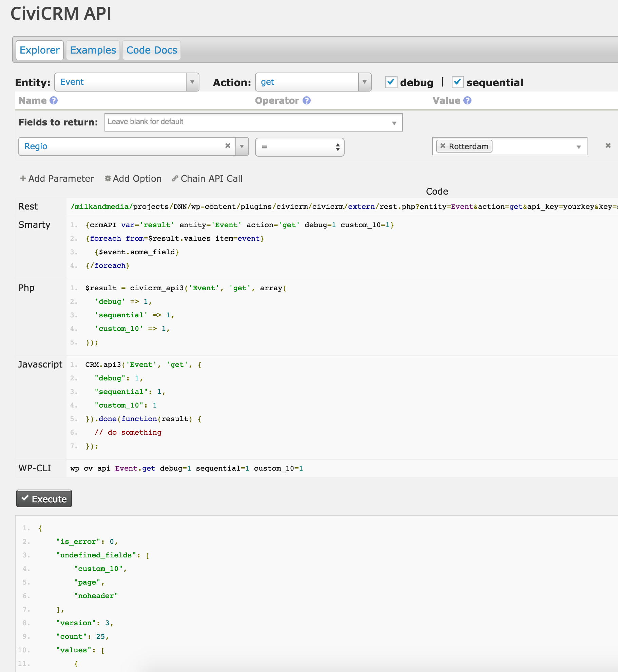Click Add Option link
The image size is (618, 672).
pyautogui.click(x=133, y=179)
